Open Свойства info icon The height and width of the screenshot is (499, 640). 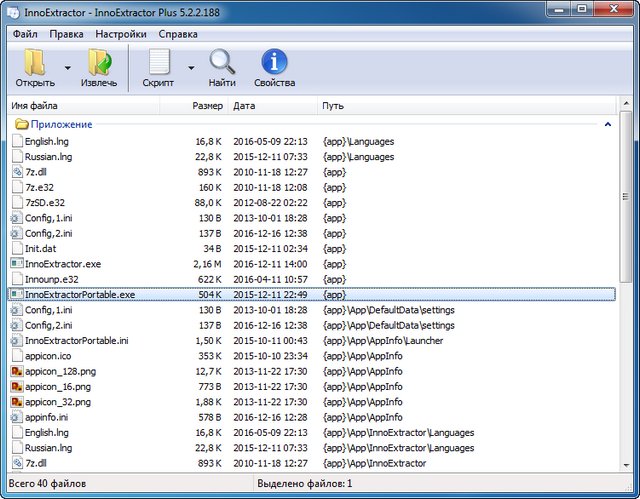point(274,63)
